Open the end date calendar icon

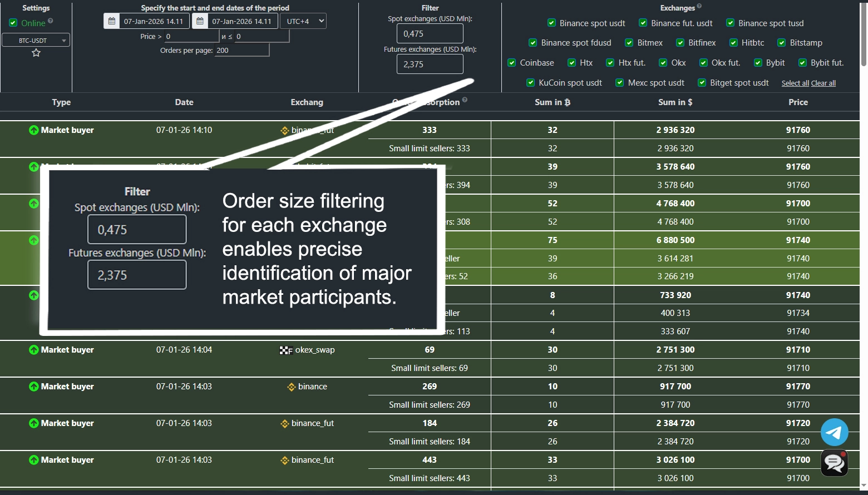point(200,21)
